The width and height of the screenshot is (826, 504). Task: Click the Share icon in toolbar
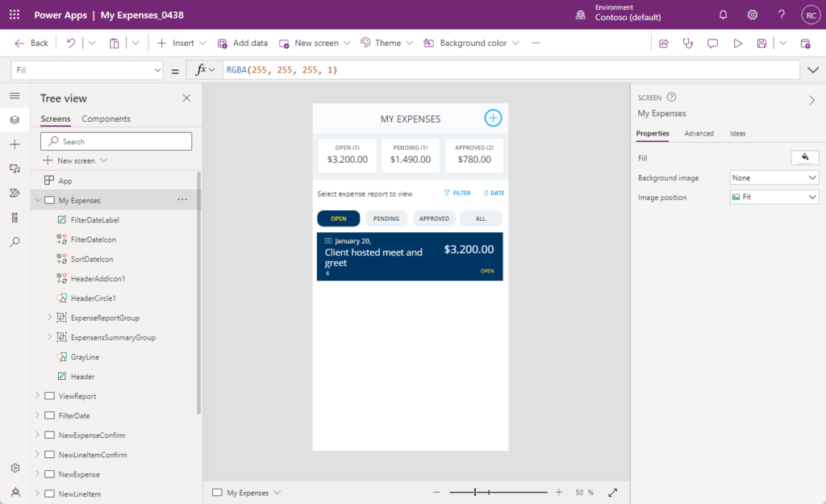(664, 44)
